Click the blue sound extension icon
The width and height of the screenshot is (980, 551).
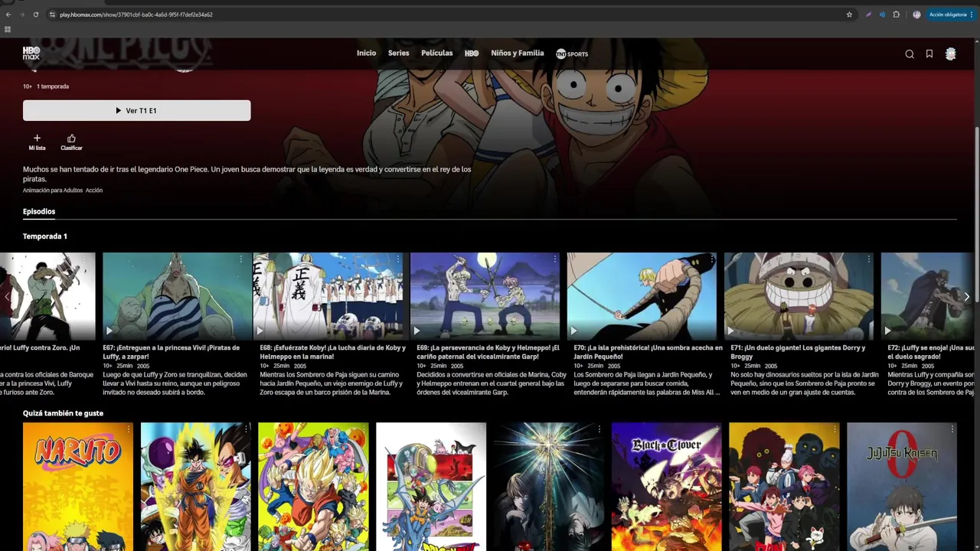click(x=882, y=15)
